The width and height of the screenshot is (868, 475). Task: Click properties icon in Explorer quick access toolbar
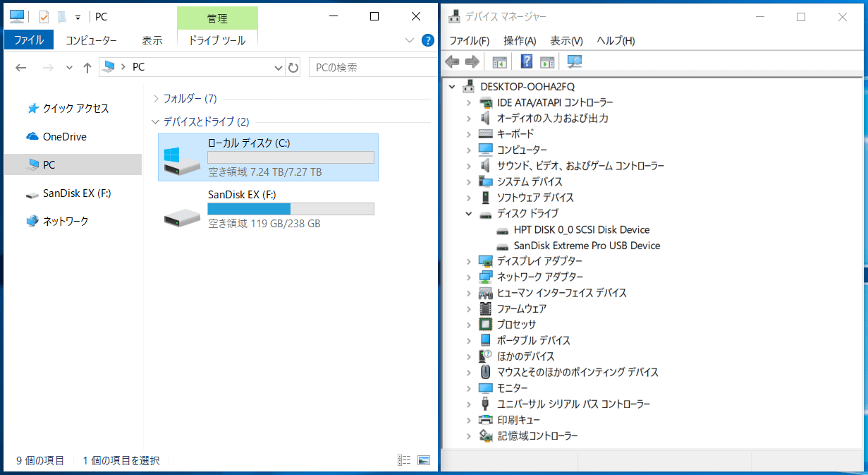point(44,16)
